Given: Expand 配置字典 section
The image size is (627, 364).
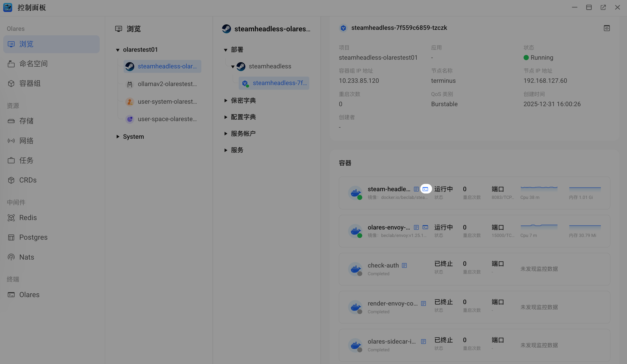Looking at the screenshot, I should (226, 117).
